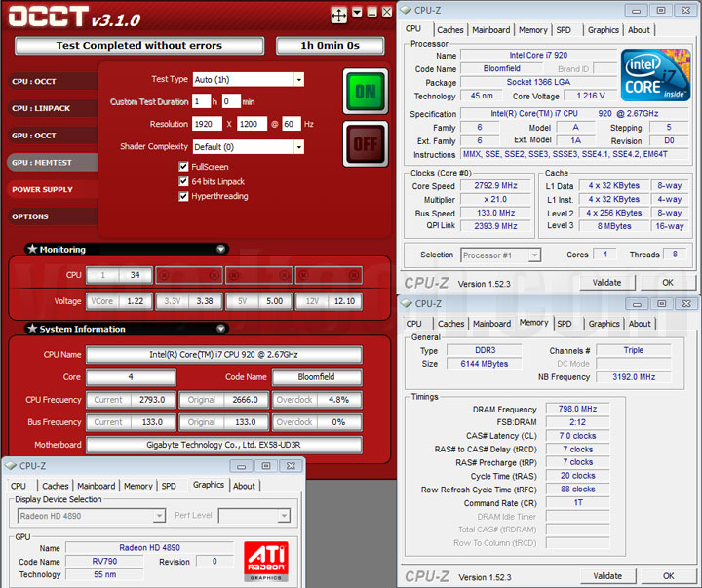The width and height of the screenshot is (702, 588).
Task: Click the CPU-Z icon in the Memory window title
Action: tap(406, 303)
